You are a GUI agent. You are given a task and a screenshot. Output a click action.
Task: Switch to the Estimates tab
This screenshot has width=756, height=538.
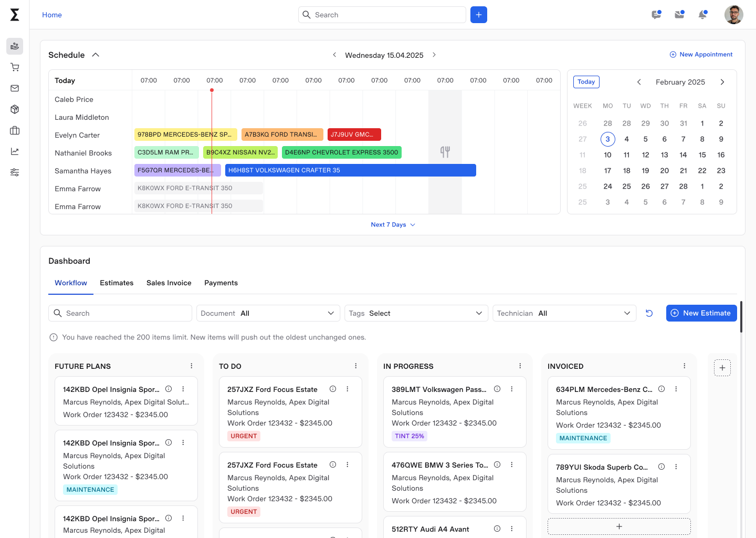(117, 283)
